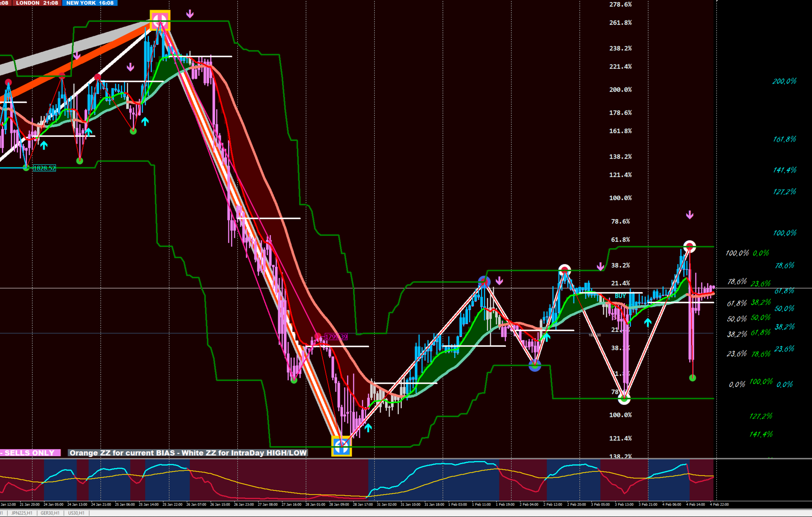Screen dimensions: 812x517
Task: Click the cyan 200,0% Fibonacci level label
Action: pyautogui.click(x=784, y=81)
